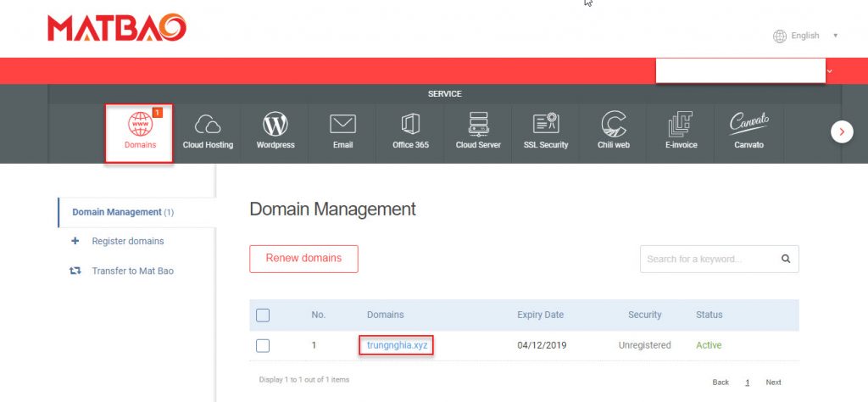Click the Domain Management page heading
Image resolution: width=868 pixels, height=402 pixels.
tap(332, 209)
